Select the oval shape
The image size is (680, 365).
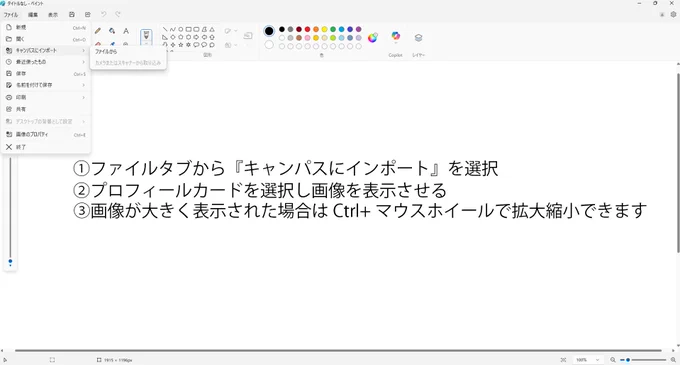coord(181,29)
